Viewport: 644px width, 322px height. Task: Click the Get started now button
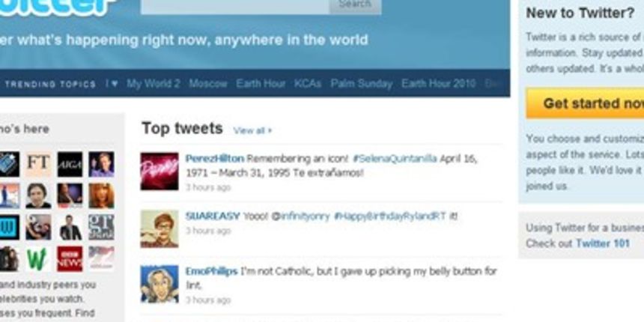tap(585, 103)
